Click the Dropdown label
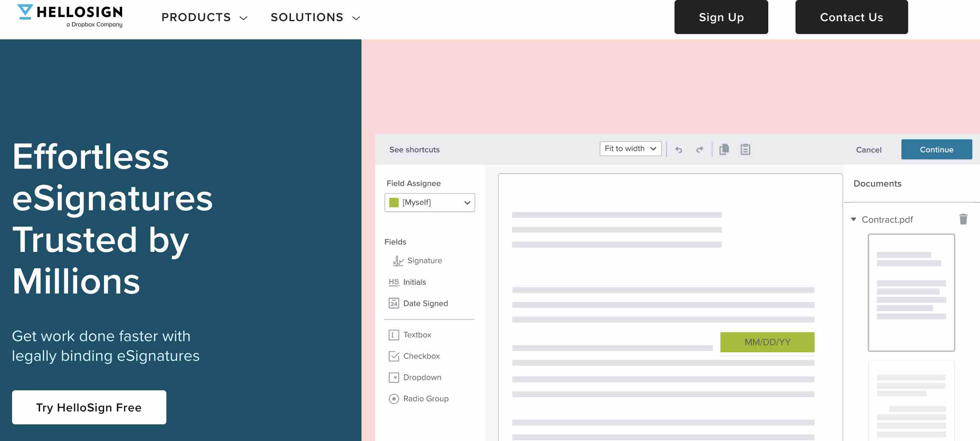This screenshot has width=980, height=441. click(422, 377)
